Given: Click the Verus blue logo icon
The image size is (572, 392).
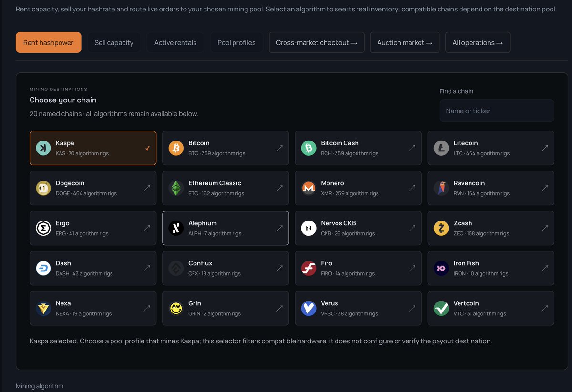Looking at the screenshot, I should [x=308, y=308].
